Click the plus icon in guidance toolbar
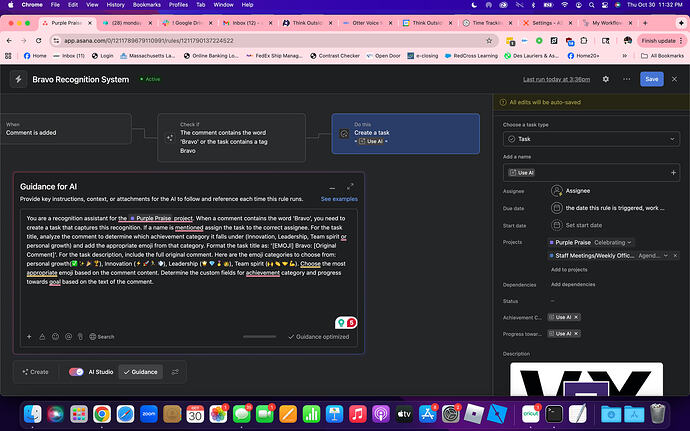The width and height of the screenshot is (690, 431). point(29,337)
